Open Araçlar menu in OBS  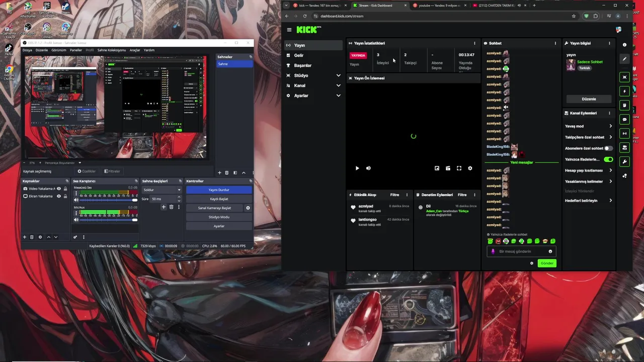(x=135, y=50)
